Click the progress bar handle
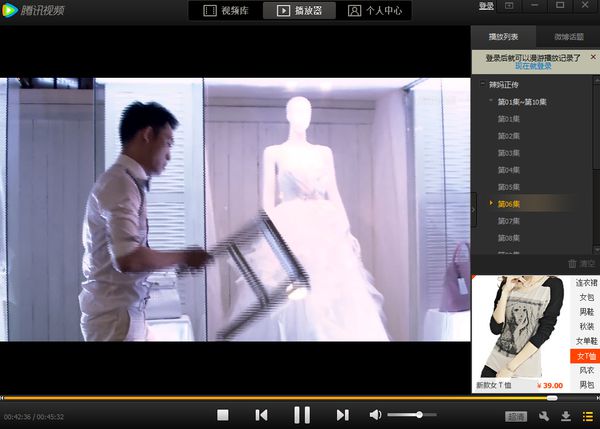Viewport: 600px width, 429px height. point(552,398)
